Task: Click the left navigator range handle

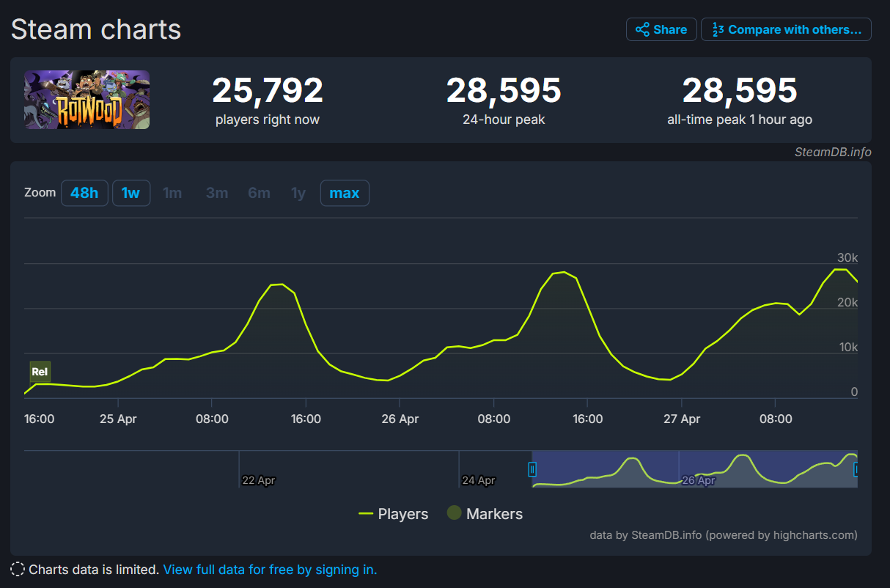Action: (533, 469)
